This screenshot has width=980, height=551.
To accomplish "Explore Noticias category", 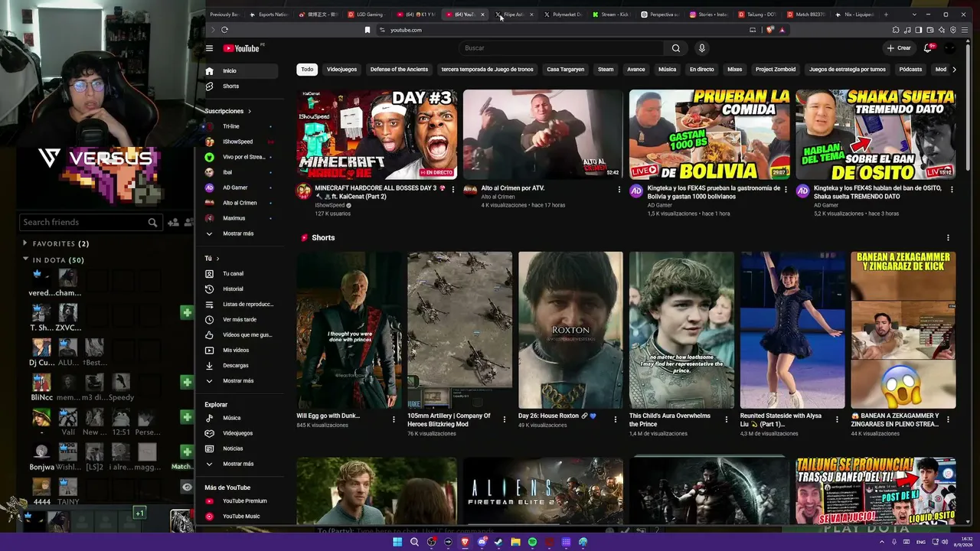I will 240,448.
